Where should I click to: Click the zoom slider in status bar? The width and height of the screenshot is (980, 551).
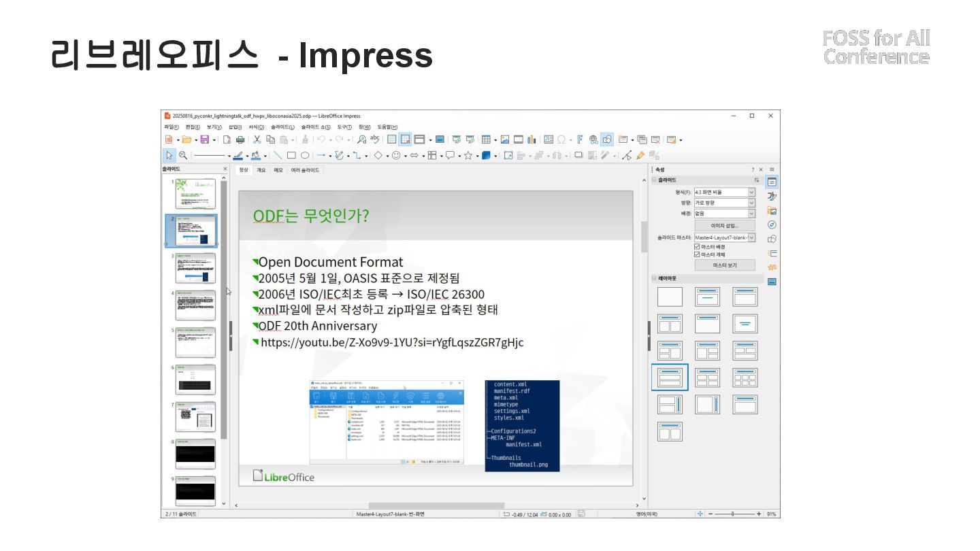pos(733,514)
